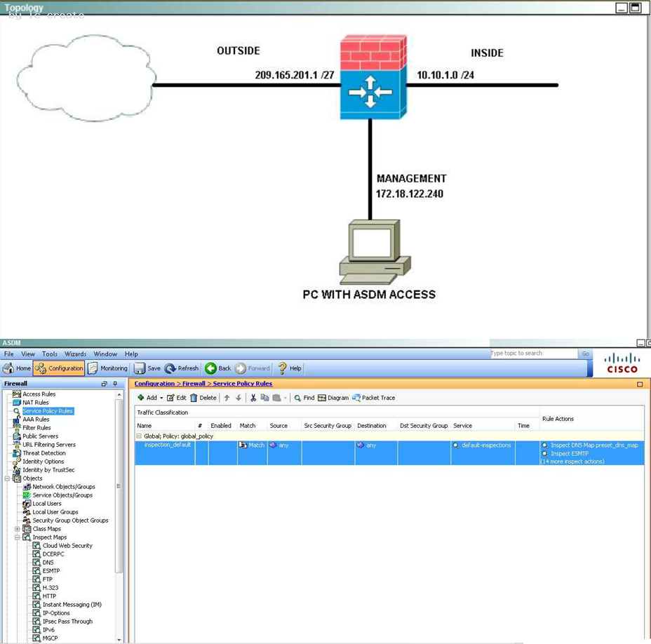Pin the Firewall navigation panel
Image resolution: width=651 pixels, height=644 pixels.
pyautogui.click(x=115, y=384)
